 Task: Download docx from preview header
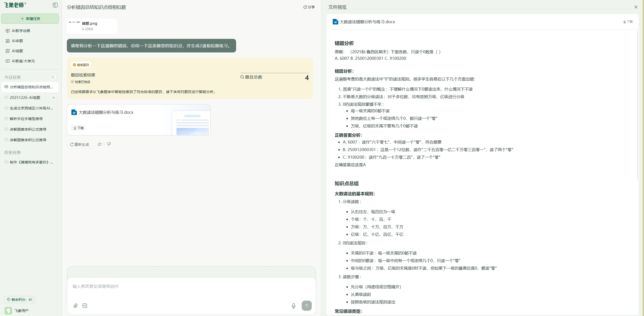628,22
